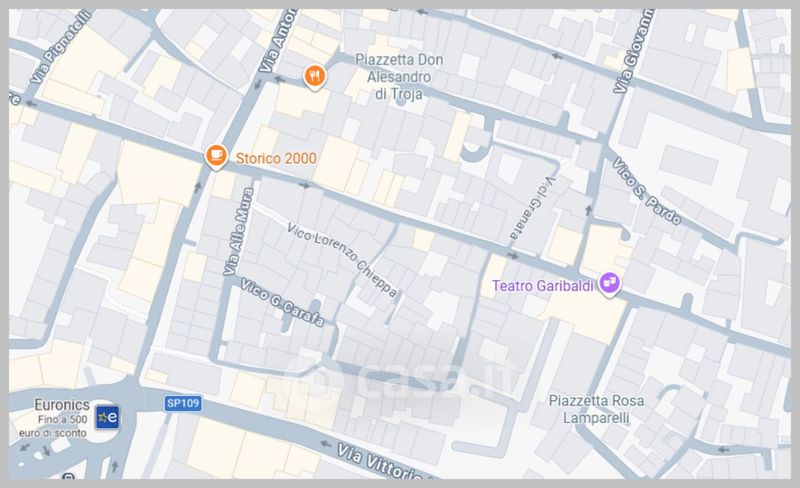The height and width of the screenshot is (488, 800).
Task: Click the SP109 road shield badge
Action: [183, 403]
